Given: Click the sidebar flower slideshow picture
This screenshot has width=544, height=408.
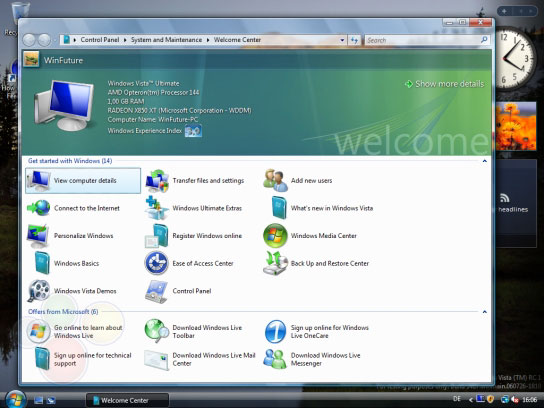Looking at the screenshot, I should [516, 126].
